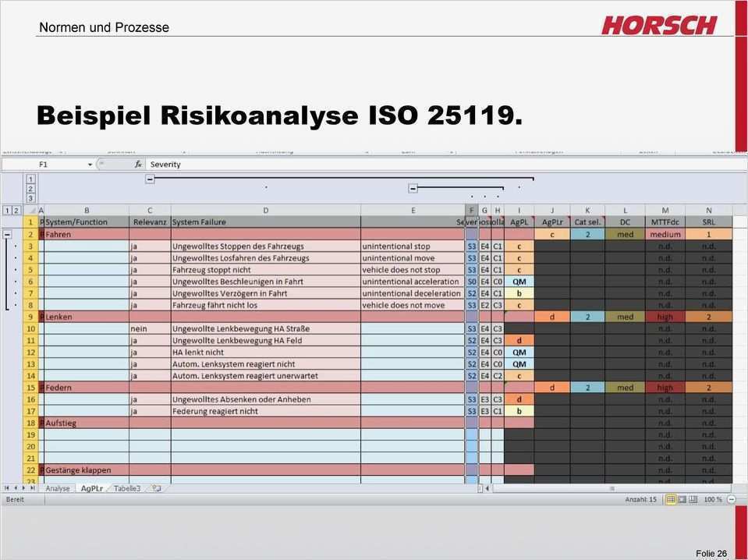
Task: Click the MTTFdc header cell
Action: coord(665,222)
